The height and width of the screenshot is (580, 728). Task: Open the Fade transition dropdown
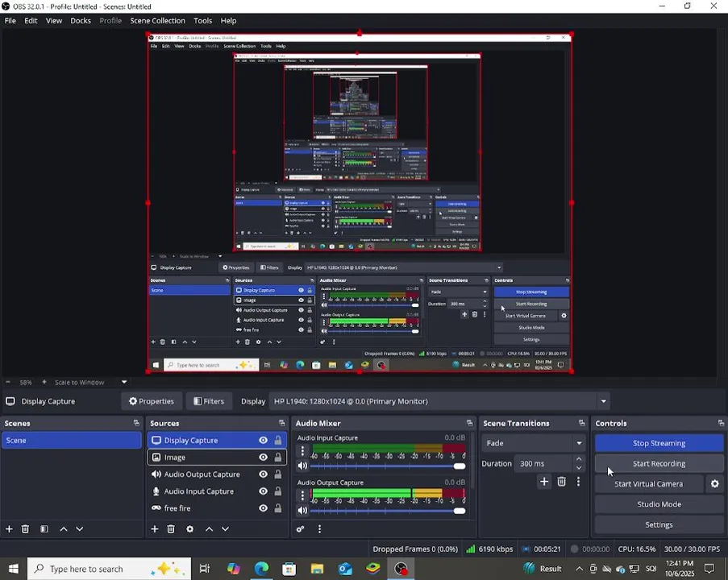pyautogui.click(x=533, y=443)
